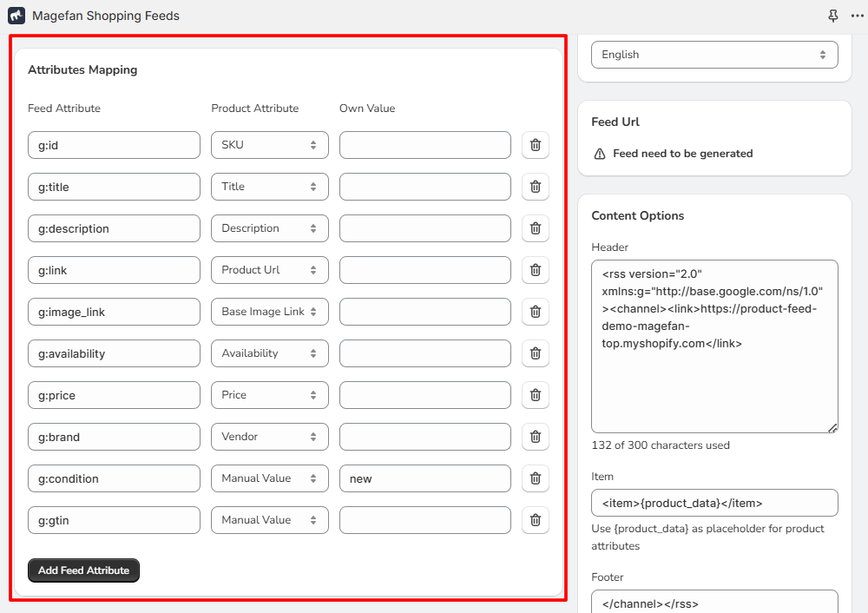Click the Add Feed Attribute button

83,570
